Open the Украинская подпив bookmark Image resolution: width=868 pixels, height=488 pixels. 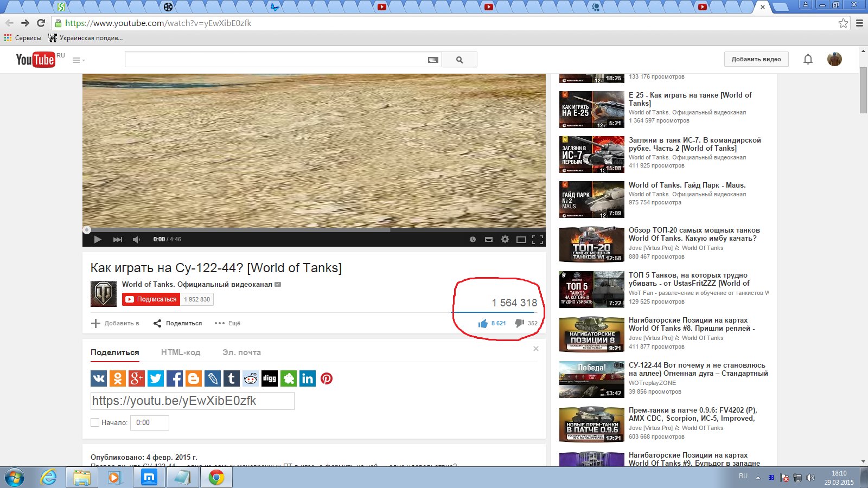click(x=86, y=38)
